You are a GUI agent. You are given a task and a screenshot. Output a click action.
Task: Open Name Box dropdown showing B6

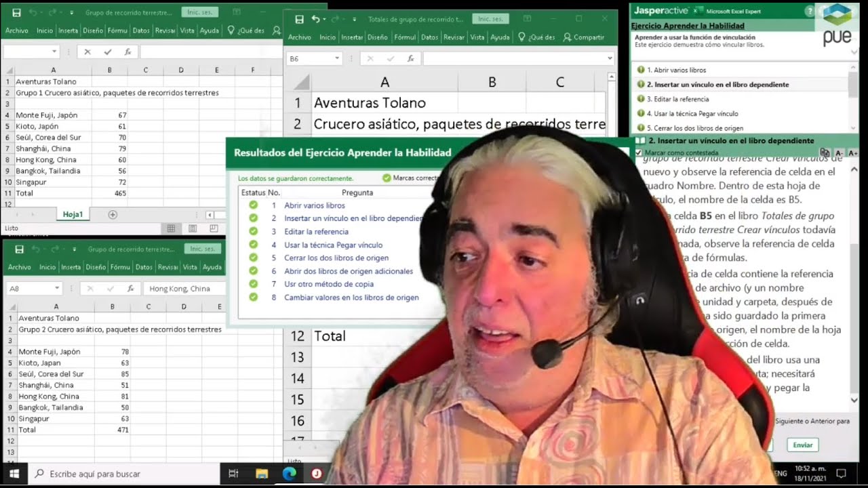click(x=337, y=59)
